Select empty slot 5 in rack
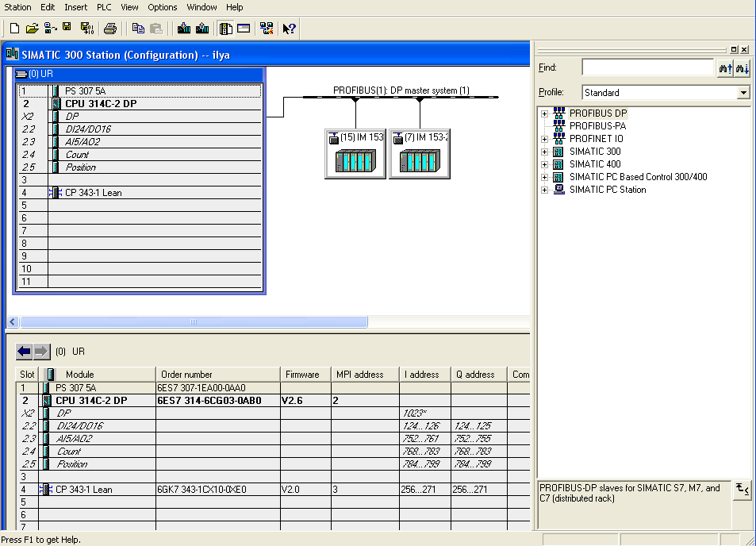Viewport: 756px width, 546px height. coord(140,206)
